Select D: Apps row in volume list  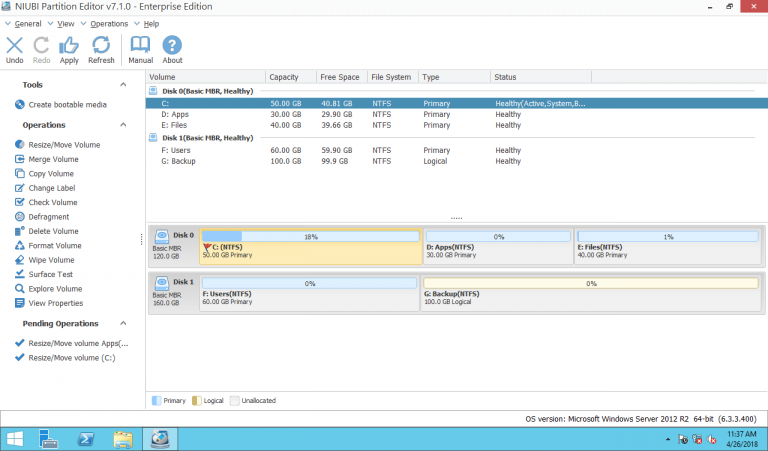click(456, 114)
